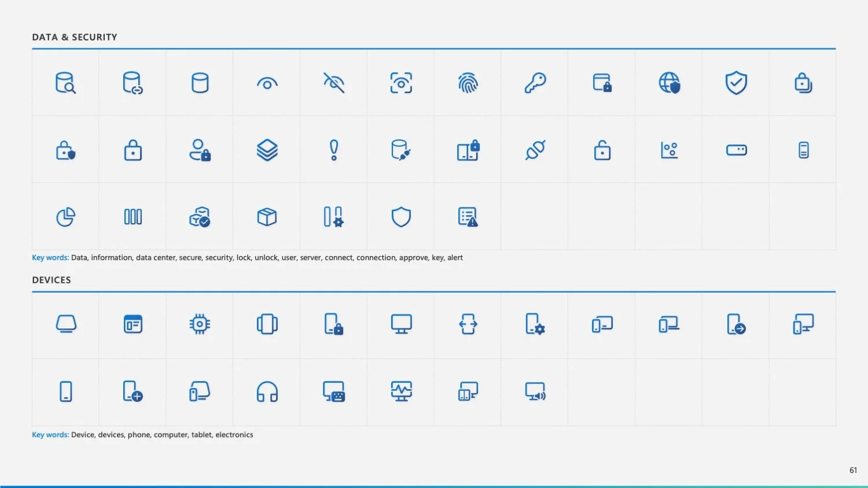Viewport: 868px width, 488px height.
Task: Click the plain smartphone icon
Action: pyautogui.click(x=65, y=391)
